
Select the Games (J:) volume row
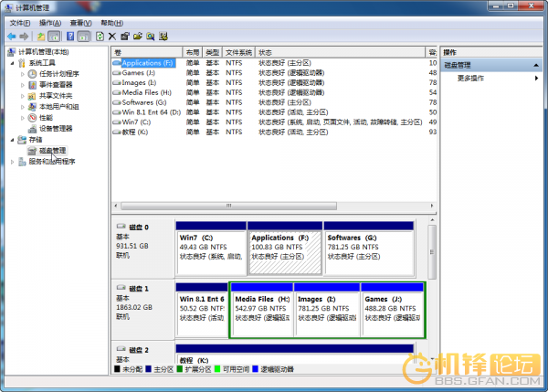tap(274, 73)
